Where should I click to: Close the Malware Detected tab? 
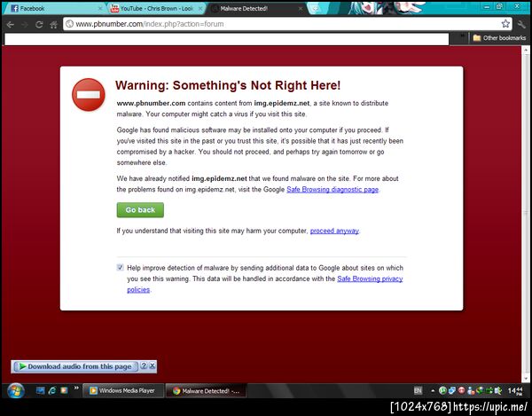301,9
